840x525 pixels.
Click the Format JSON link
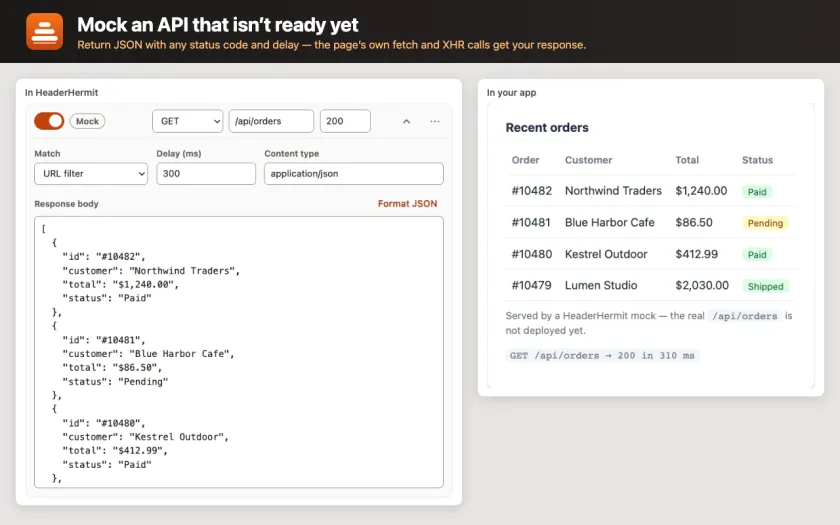click(407, 204)
